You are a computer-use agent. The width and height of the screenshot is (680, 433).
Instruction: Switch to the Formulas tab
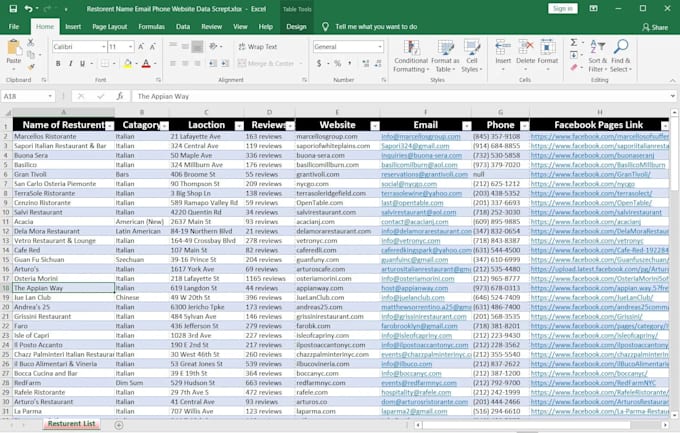(151, 27)
